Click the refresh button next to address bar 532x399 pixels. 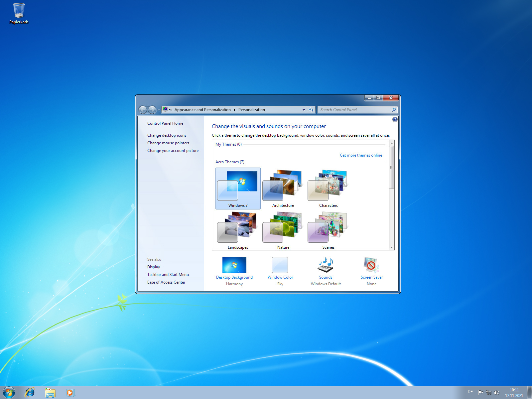[311, 110]
